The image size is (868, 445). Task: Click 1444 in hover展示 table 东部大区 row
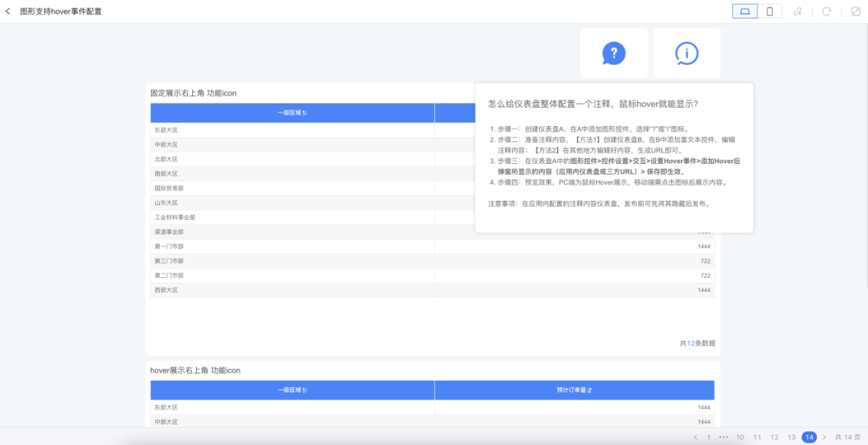[703, 407]
